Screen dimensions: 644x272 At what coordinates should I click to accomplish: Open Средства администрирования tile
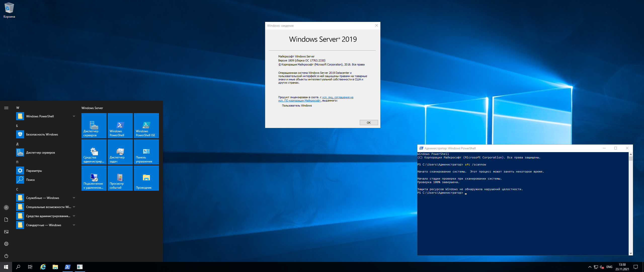point(94,152)
